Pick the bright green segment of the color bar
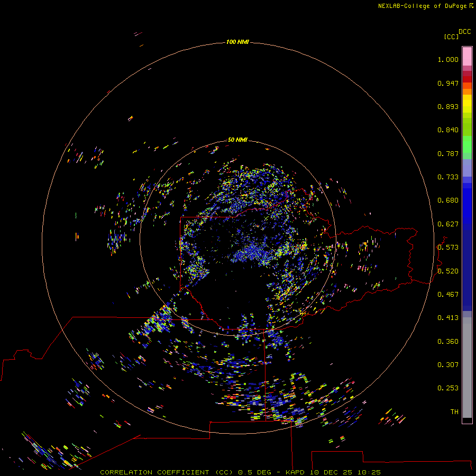 pyautogui.click(x=467, y=145)
